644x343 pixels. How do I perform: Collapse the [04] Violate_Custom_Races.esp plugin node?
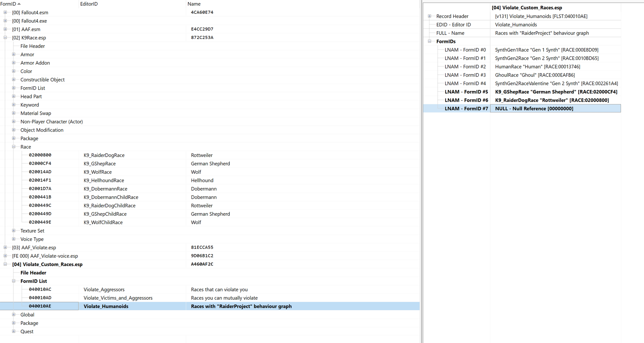(x=5, y=264)
